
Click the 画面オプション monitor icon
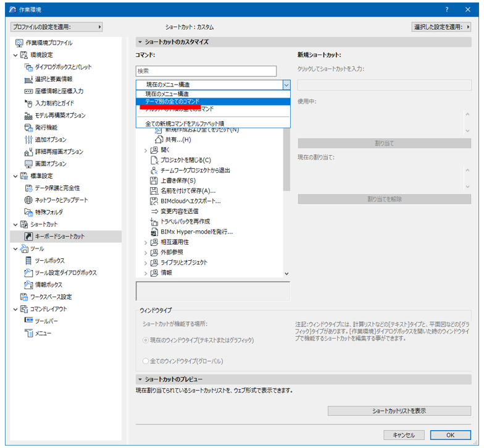coord(28,164)
